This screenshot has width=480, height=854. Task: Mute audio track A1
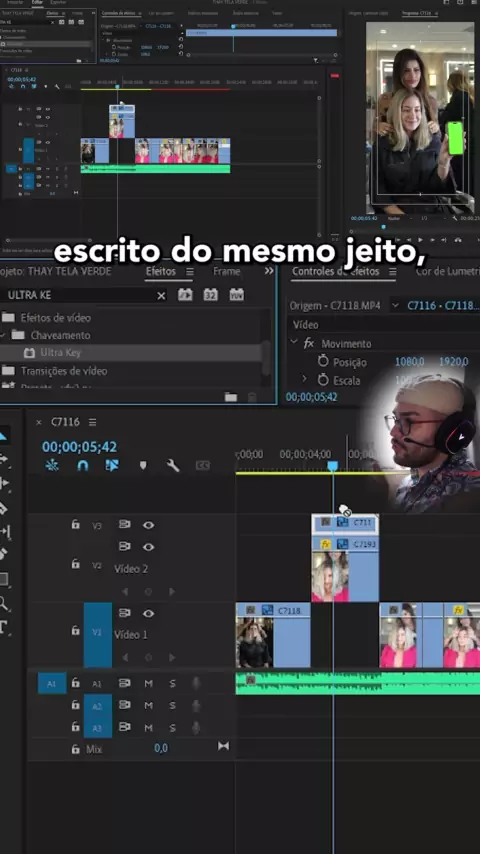pos(148,684)
